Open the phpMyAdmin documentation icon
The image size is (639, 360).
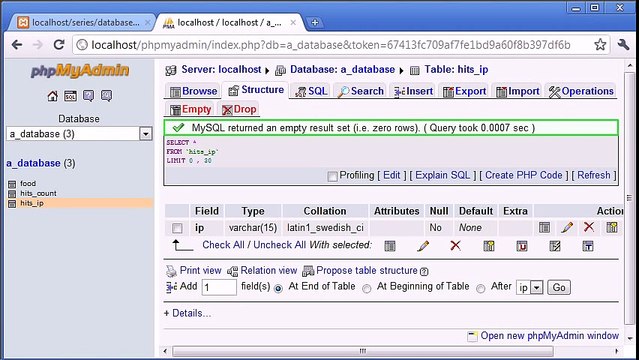click(88, 96)
